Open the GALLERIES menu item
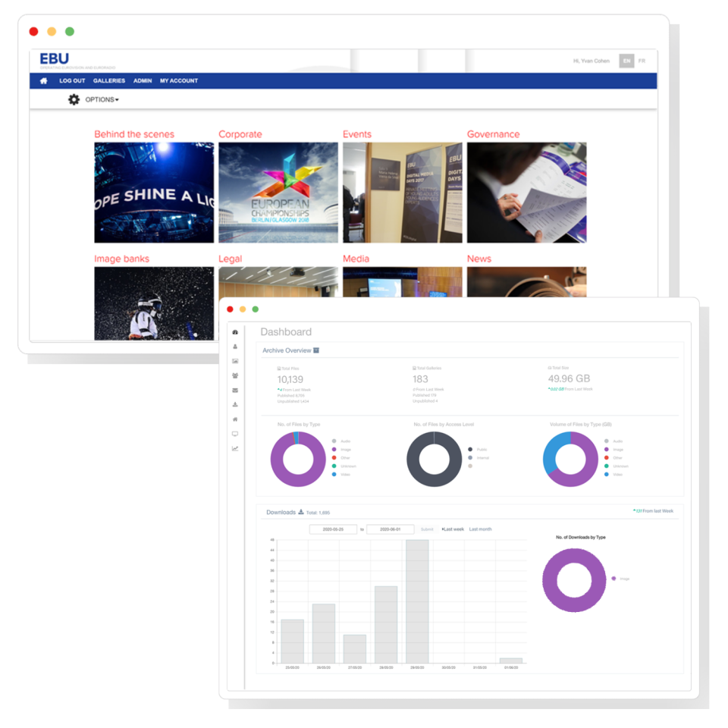The image size is (728, 728). click(108, 80)
